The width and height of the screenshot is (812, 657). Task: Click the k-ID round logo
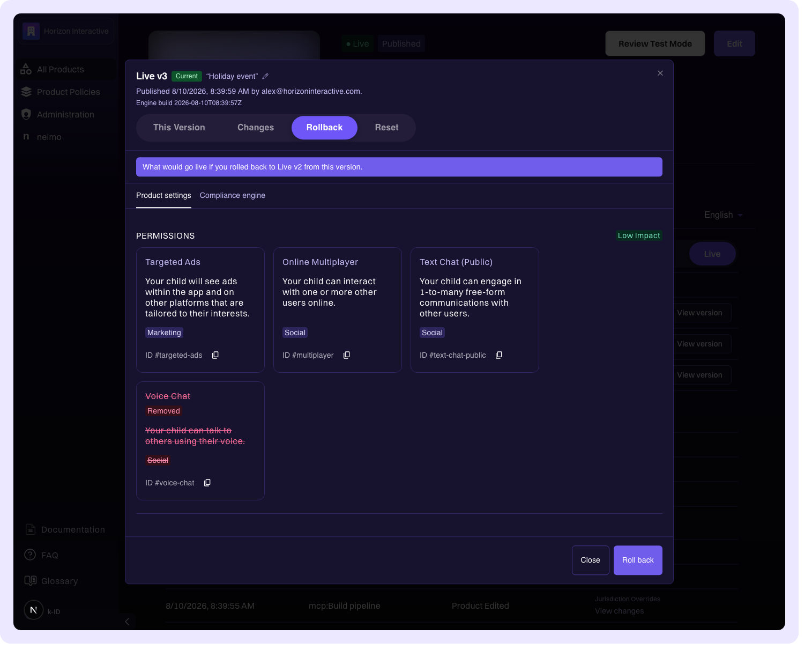point(34,610)
